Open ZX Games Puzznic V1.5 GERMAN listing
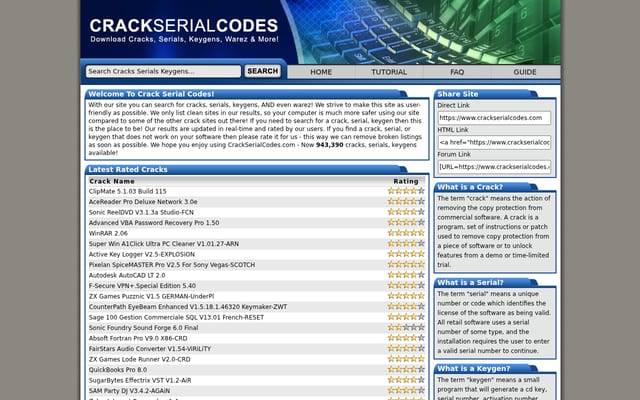Viewport: 640px width, 400px height. click(x=151, y=296)
